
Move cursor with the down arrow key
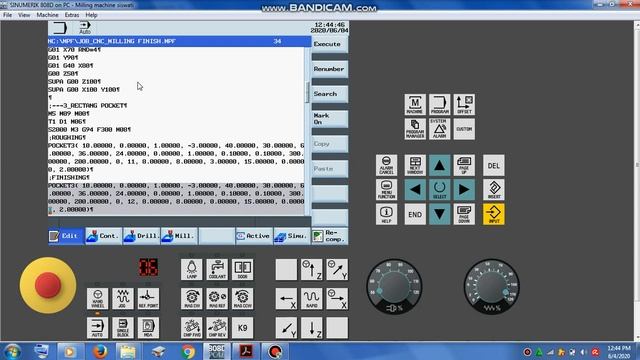(x=440, y=214)
